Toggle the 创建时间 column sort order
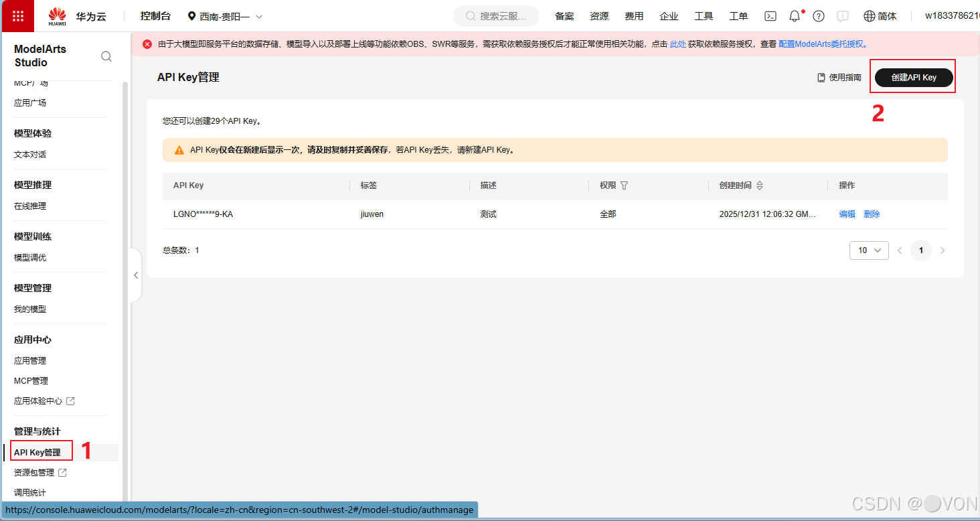The width and height of the screenshot is (980, 521). tap(759, 185)
